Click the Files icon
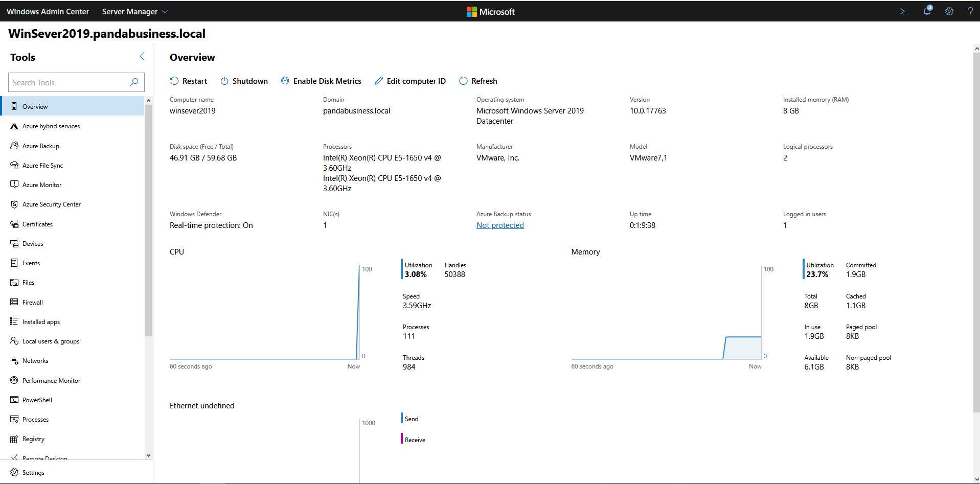 point(14,283)
